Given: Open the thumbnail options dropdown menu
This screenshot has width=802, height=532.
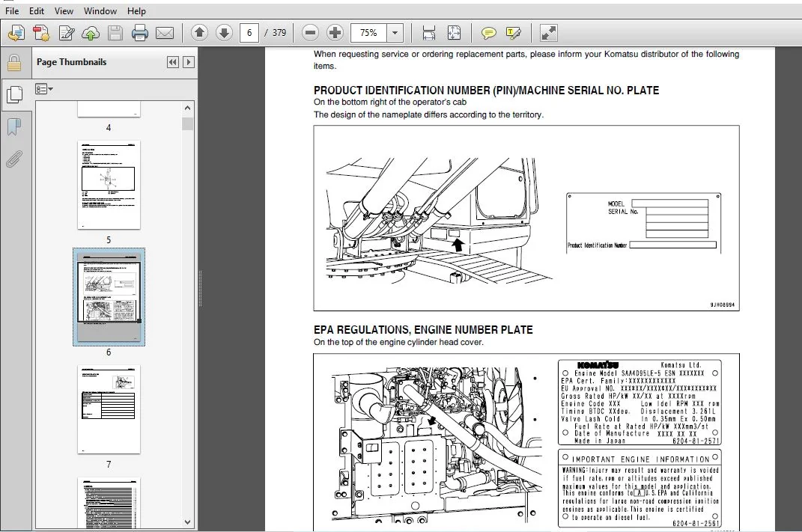Looking at the screenshot, I should 44,89.
